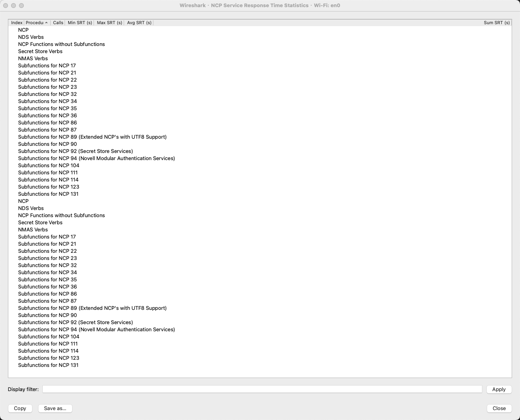Open the Save as... dialog

coord(55,408)
